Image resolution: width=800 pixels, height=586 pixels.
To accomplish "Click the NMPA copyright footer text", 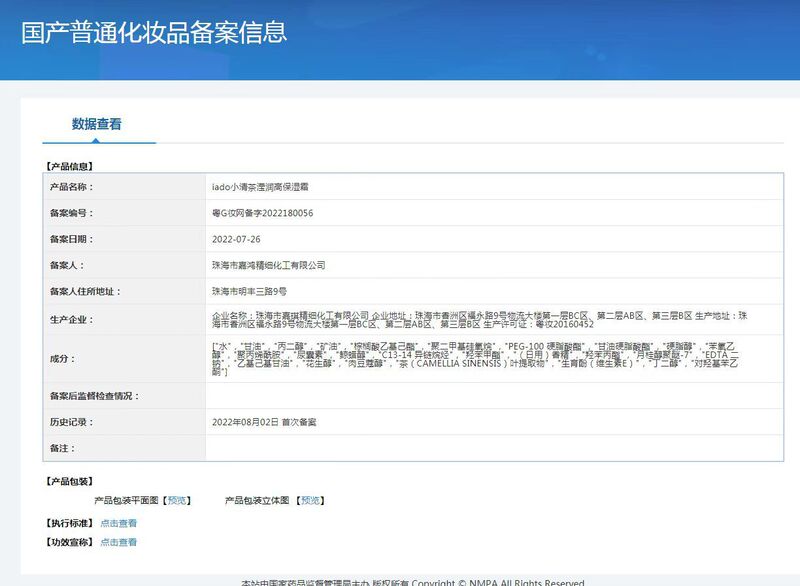I will click(413, 582).
